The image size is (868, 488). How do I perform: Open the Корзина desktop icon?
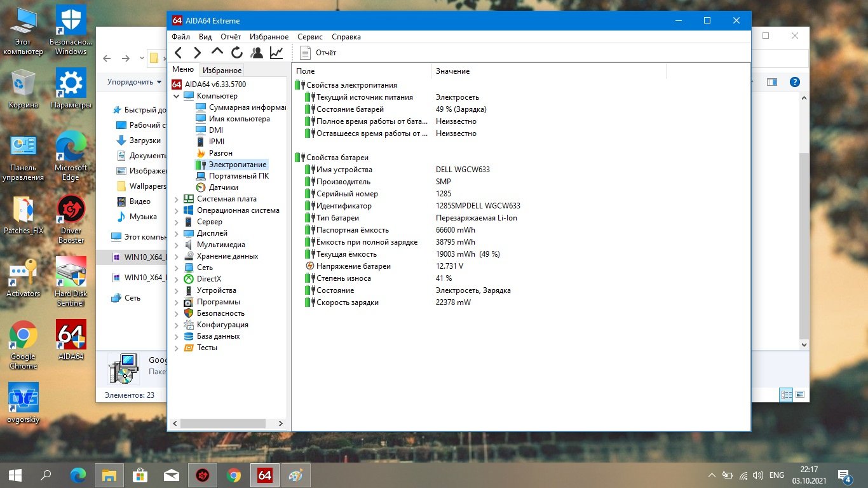[24, 89]
